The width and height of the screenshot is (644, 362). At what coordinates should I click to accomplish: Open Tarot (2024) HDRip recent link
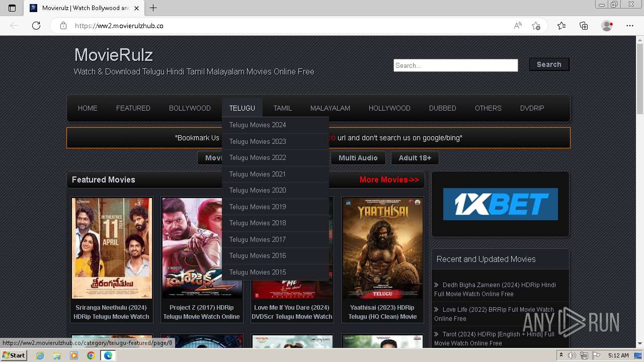tap(494, 338)
